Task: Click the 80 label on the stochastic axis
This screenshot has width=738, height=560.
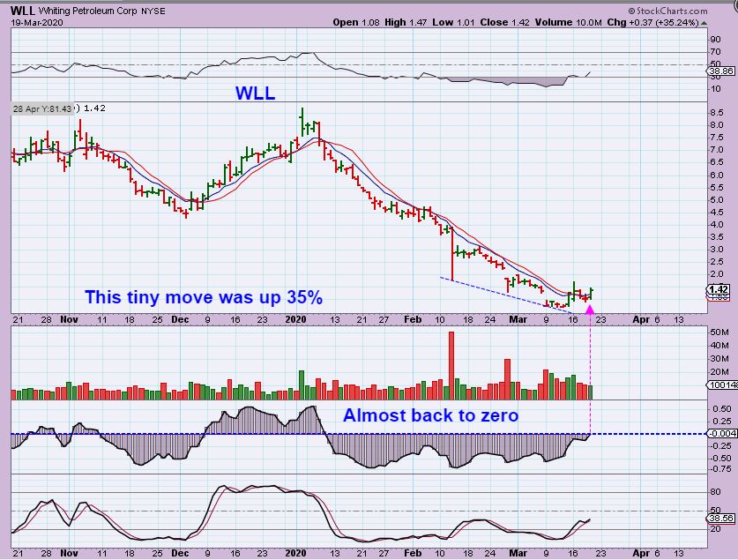Action: (715, 492)
